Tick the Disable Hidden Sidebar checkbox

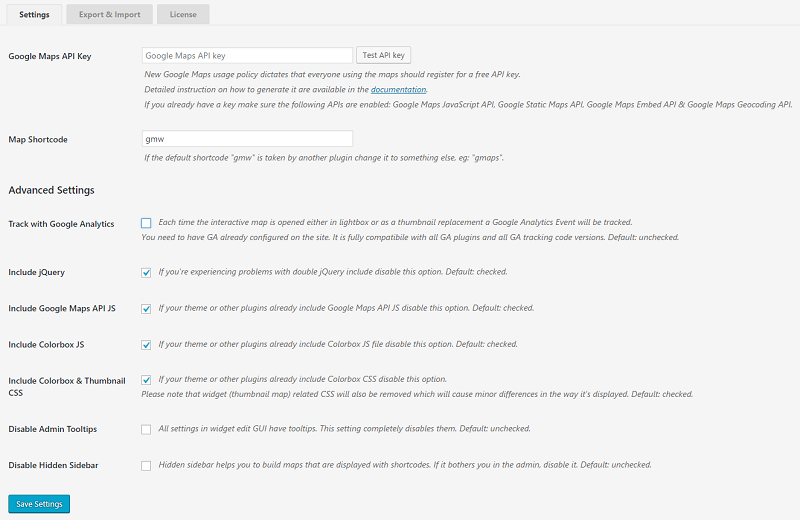(147, 465)
